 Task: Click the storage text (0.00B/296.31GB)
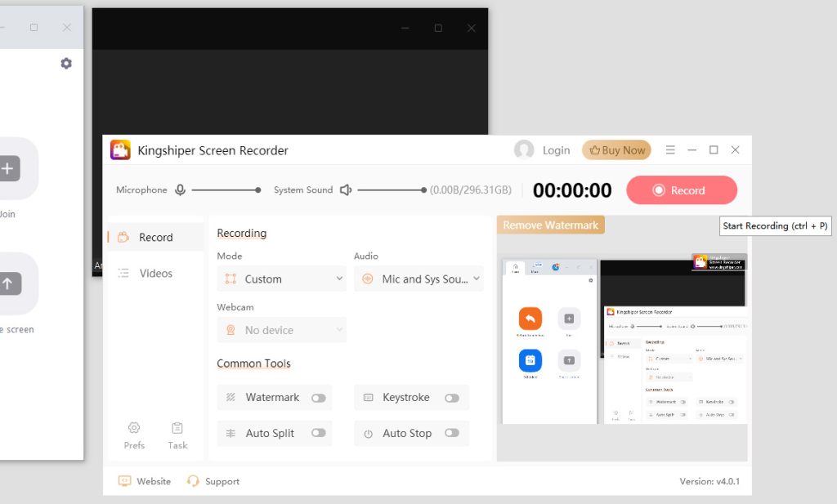point(470,190)
